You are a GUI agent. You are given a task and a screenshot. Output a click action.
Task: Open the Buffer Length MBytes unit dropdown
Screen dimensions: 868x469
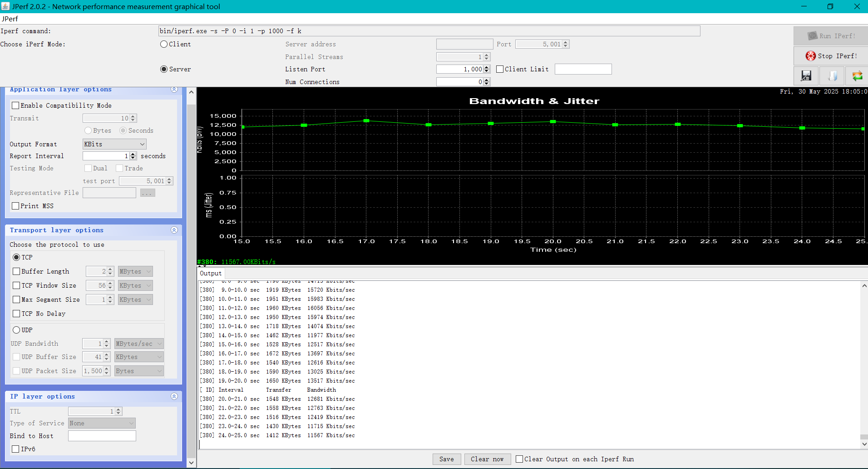[135, 271]
